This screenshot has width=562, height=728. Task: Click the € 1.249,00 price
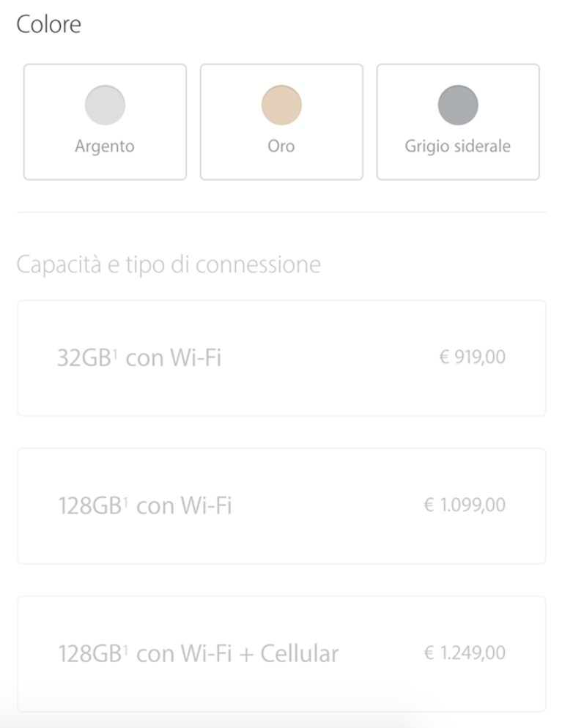(465, 653)
